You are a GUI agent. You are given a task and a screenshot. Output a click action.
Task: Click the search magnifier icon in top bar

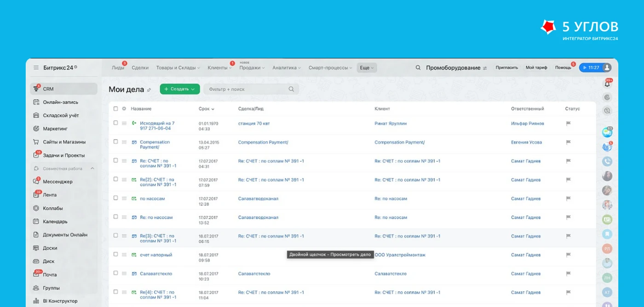(x=418, y=68)
